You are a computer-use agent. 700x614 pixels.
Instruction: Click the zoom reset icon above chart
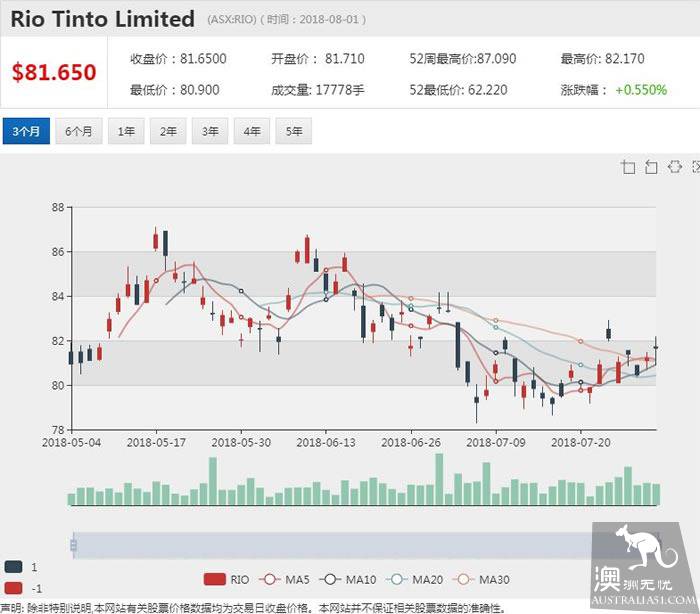(651, 167)
